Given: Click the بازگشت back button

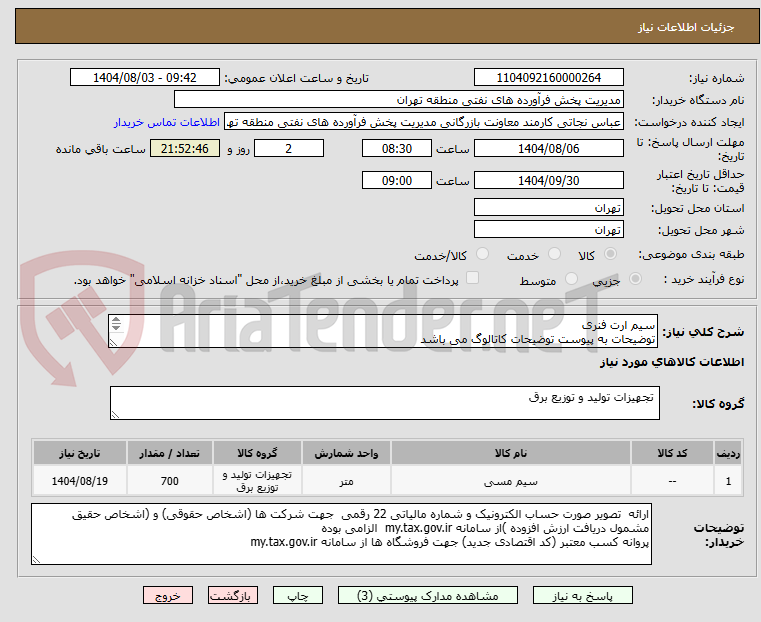Looking at the screenshot, I should 233,595.
